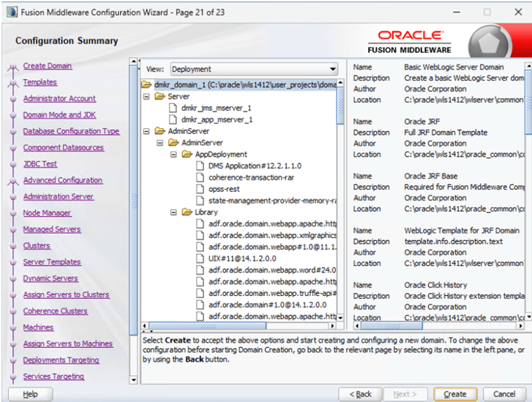The width and height of the screenshot is (532, 402).
Task: Click the folder icon beside the AdminServer parent node
Action: click(160, 131)
